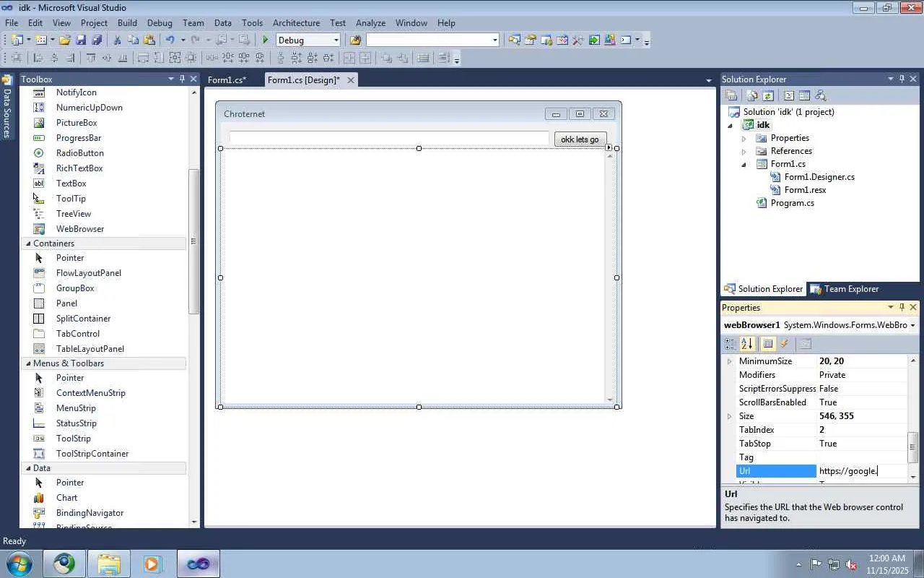Click the Copy toolbar icon
This screenshot has height=578, width=924.
coord(134,40)
